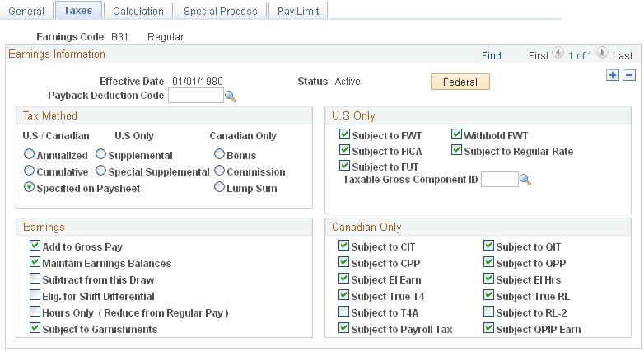Switch to the General tab
This screenshot has height=352, width=644.
pos(26,11)
